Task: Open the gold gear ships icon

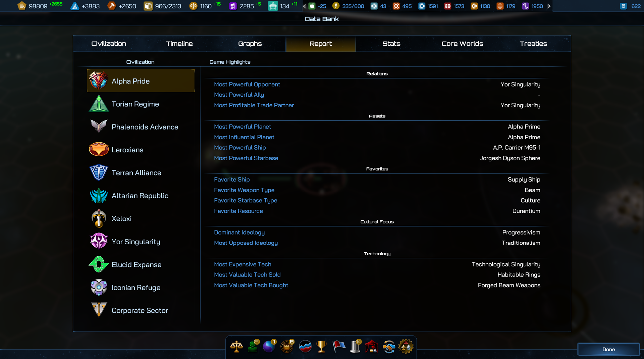Action: point(406,347)
